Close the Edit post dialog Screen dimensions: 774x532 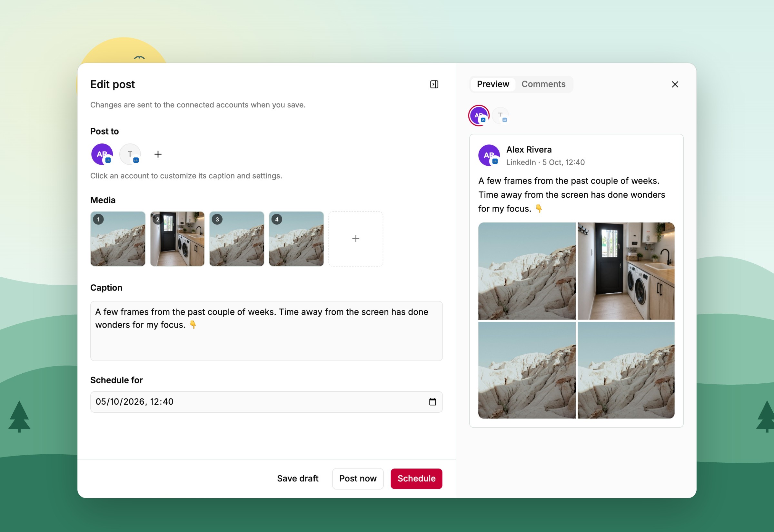(x=675, y=84)
